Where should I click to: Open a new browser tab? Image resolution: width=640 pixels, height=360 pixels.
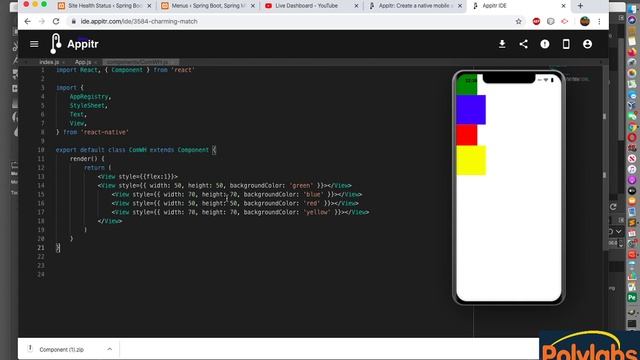[580, 6]
